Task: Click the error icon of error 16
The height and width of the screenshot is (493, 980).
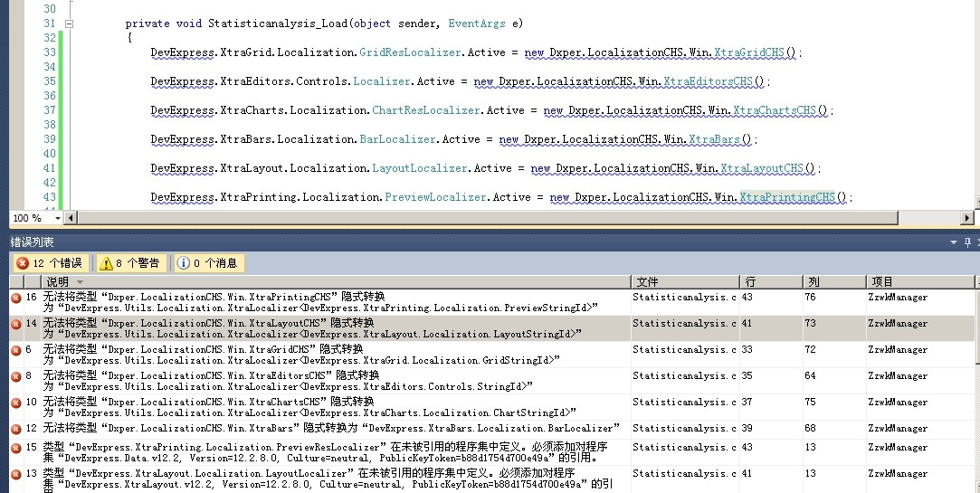Action: (x=16, y=298)
